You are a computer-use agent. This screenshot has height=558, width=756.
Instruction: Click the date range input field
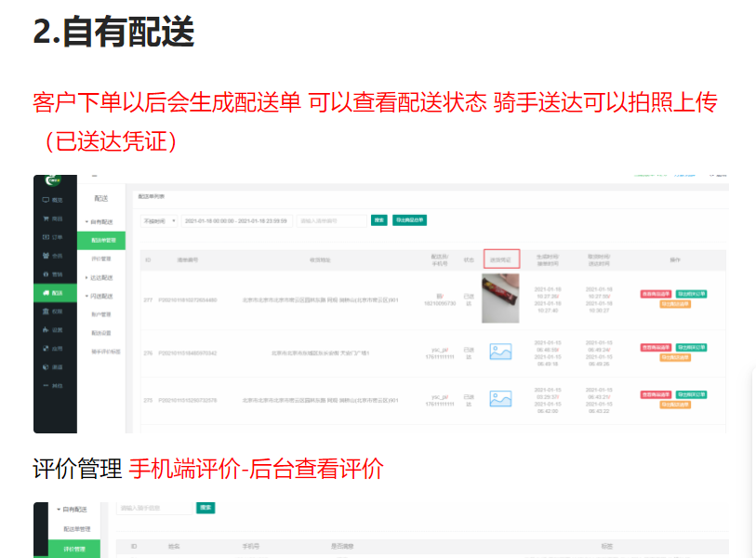pyautogui.click(x=236, y=220)
